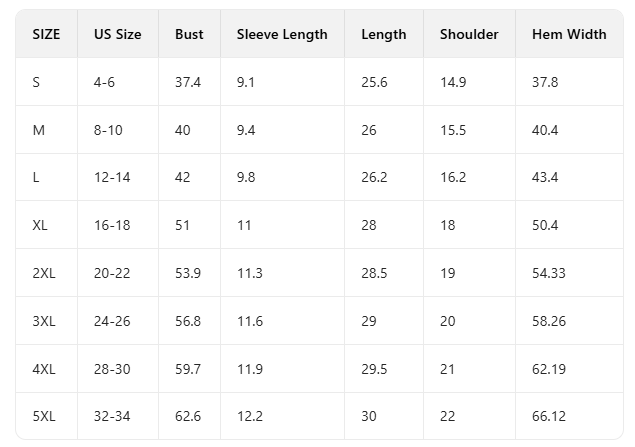Select the hem width value 66.12
The height and width of the screenshot is (447, 635).
point(548,416)
